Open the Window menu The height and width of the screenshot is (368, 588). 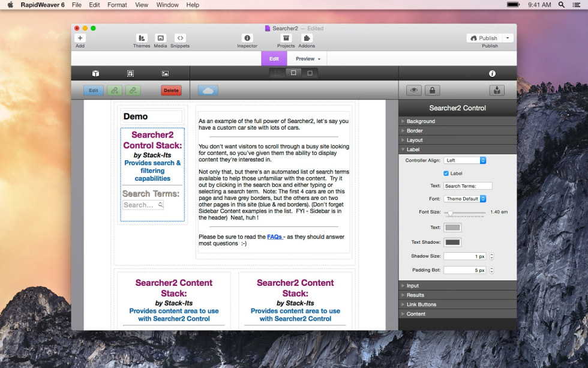(x=167, y=5)
